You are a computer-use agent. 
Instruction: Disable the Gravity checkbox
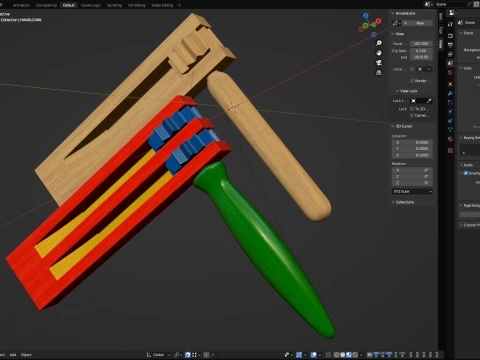pos(466,173)
